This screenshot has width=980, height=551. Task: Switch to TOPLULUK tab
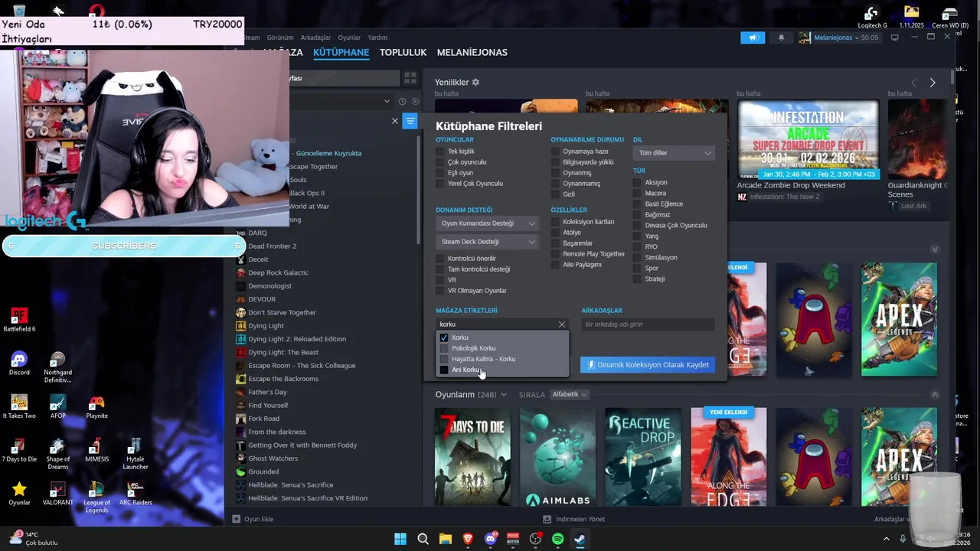(x=403, y=52)
